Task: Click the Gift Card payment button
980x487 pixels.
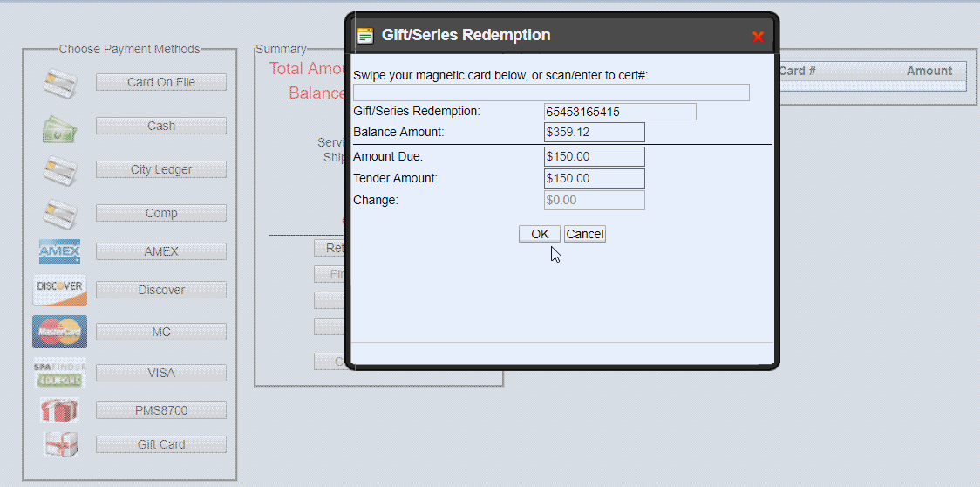Action: 161,444
